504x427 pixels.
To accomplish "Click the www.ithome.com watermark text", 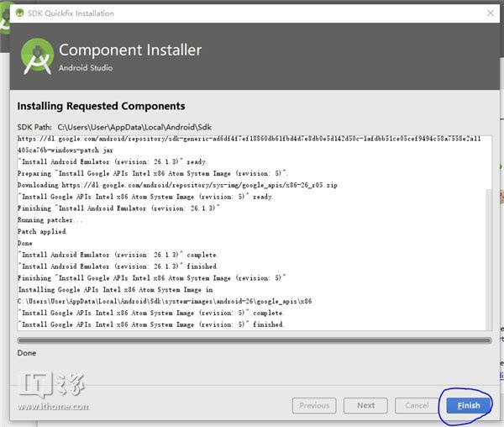I will (x=52, y=407).
